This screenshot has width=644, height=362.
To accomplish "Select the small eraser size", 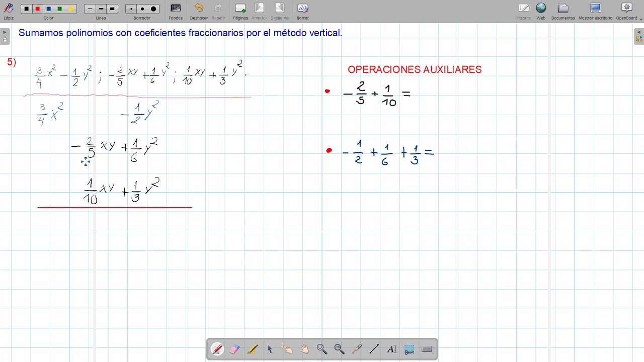I will (131, 9).
